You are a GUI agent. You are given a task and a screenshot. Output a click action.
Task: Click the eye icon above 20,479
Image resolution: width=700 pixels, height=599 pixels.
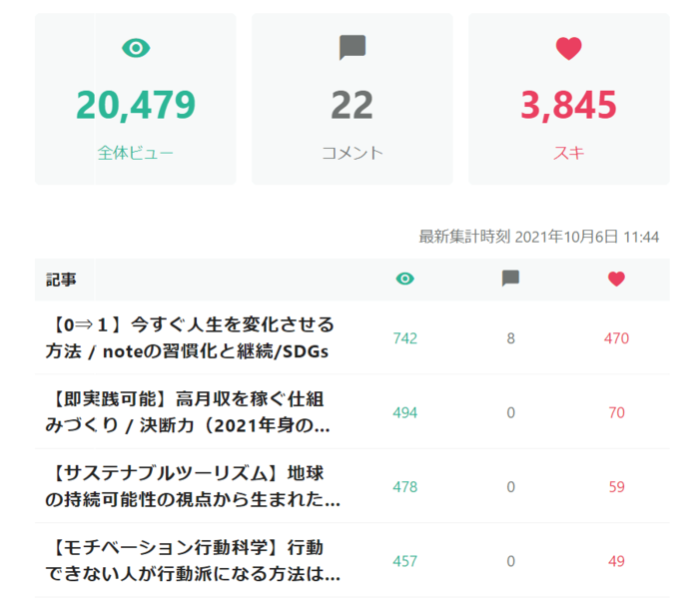click(135, 48)
